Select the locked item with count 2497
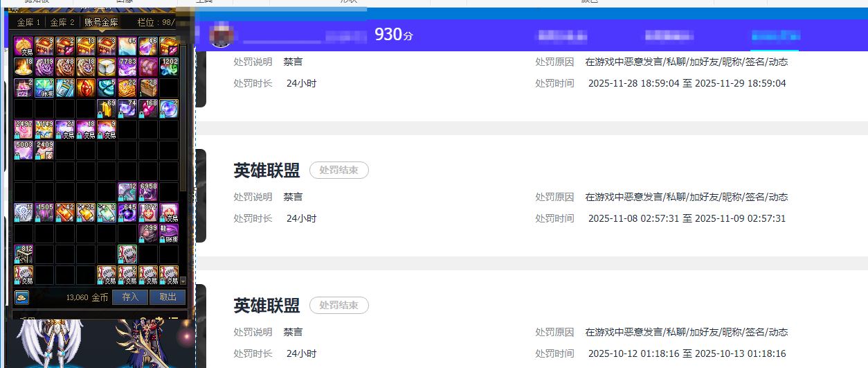Viewport: 868px width, 368px height. (x=24, y=130)
